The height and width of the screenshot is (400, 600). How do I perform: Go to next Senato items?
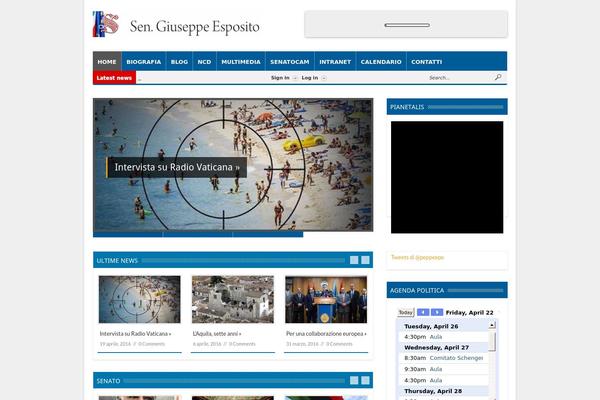[x=365, y=380]
